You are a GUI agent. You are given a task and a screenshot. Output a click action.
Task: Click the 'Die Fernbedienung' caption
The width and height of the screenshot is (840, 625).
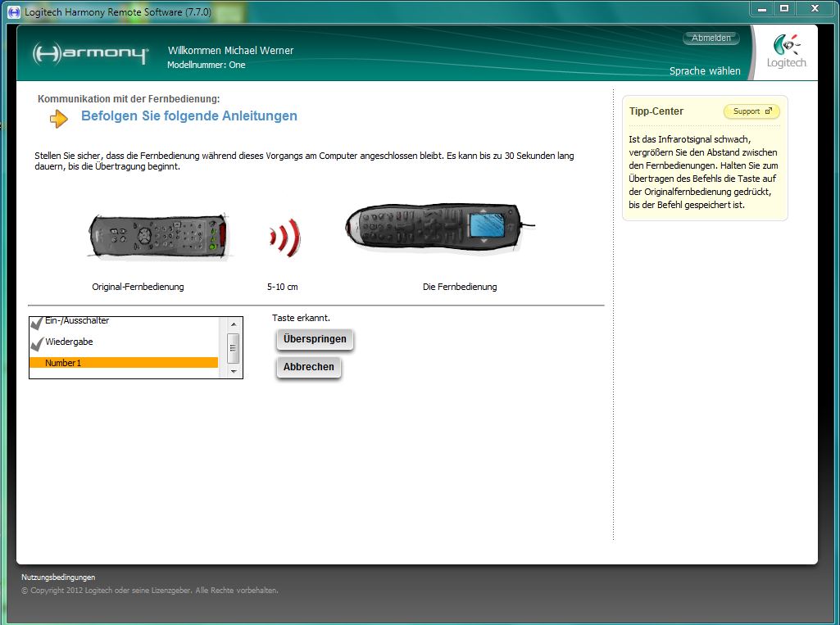click(x=460, y=287)
